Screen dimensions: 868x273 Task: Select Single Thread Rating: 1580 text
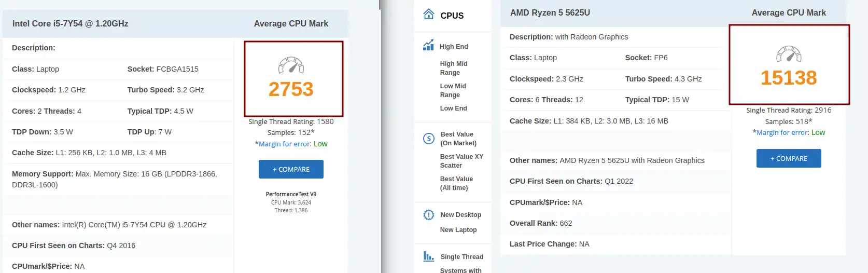coord(291,121)
